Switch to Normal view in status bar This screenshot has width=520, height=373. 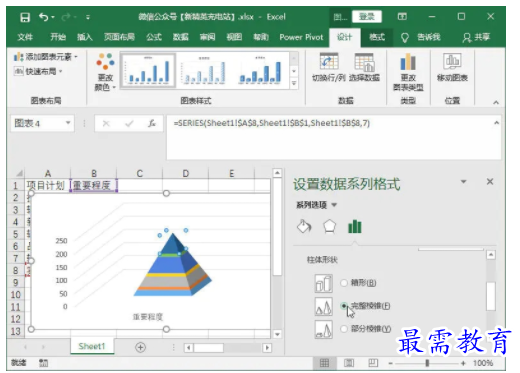tap(324, 363)
